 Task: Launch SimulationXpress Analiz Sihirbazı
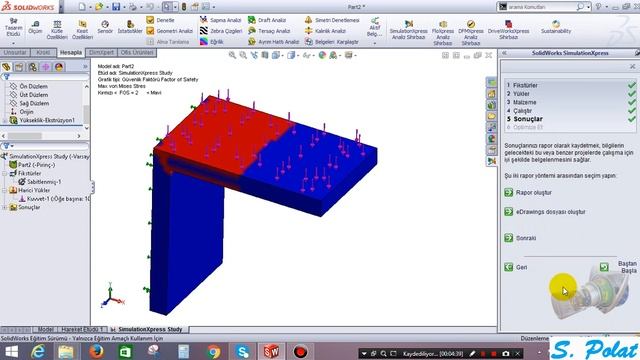tap(409, 30)
